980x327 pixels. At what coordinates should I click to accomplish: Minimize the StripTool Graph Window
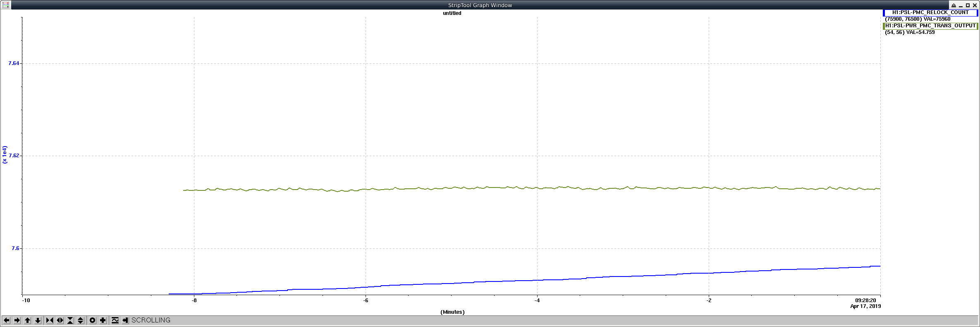[x=961, y=6]
